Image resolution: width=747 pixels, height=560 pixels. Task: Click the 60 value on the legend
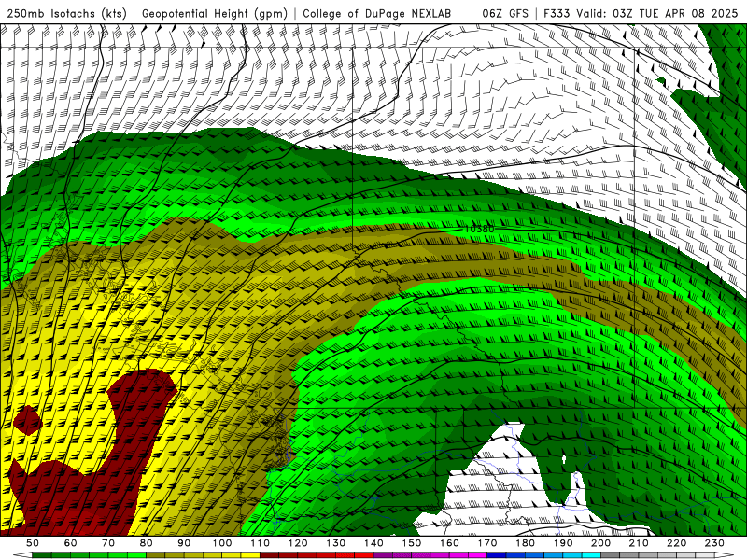point(70,543)
